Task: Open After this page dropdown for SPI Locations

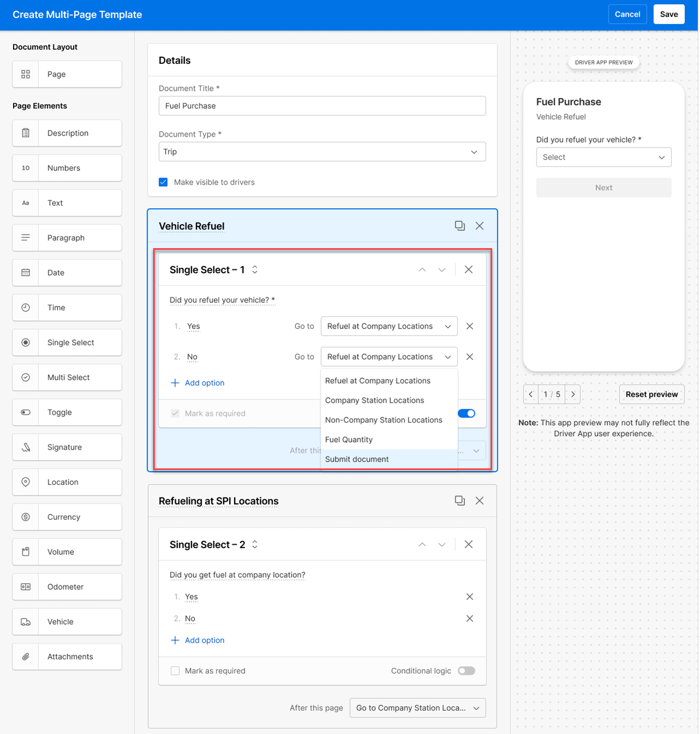Action: [x=418, y=708]
